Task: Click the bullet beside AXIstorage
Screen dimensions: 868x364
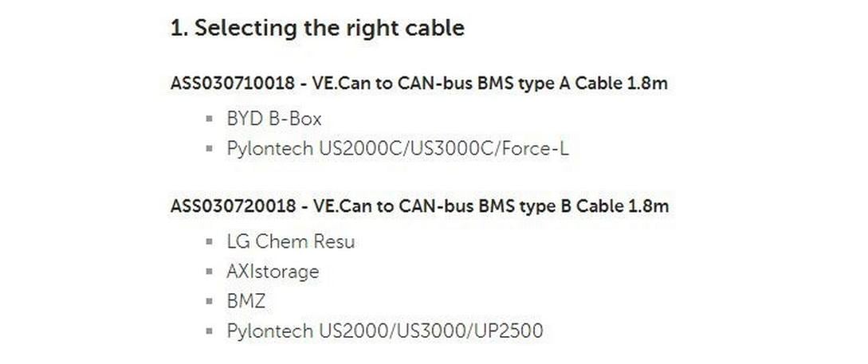Action: [x=209, y=272]
